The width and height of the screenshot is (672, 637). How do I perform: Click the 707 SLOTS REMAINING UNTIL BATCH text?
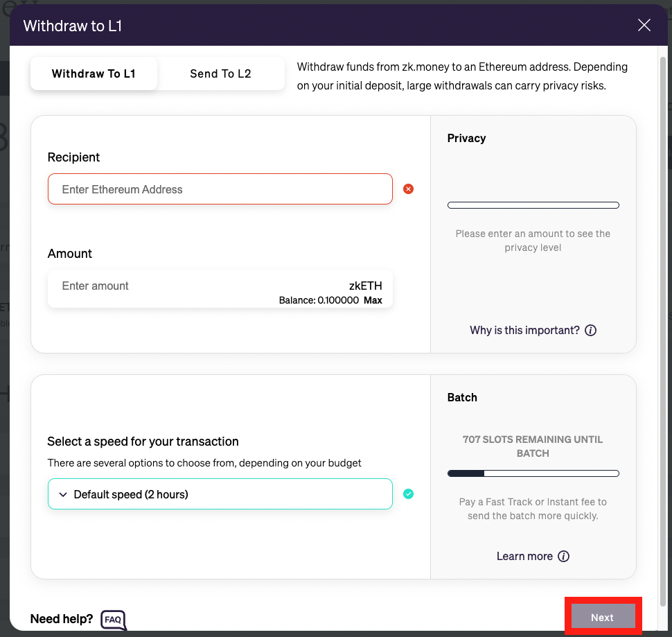click(533, 446)
